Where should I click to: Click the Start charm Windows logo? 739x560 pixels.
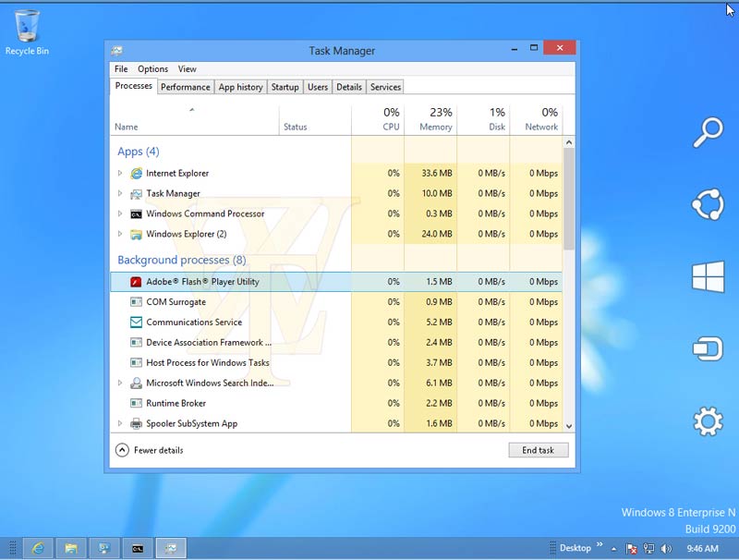click(708, 277)
